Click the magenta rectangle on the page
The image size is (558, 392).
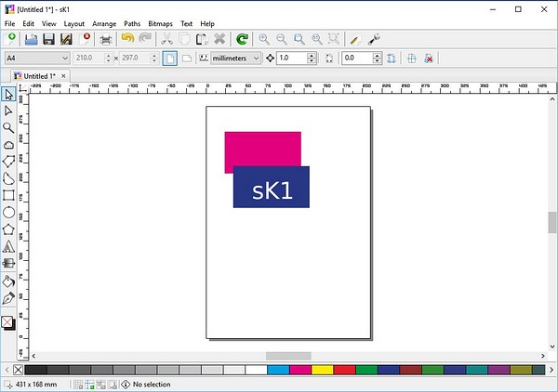[263, 149]
